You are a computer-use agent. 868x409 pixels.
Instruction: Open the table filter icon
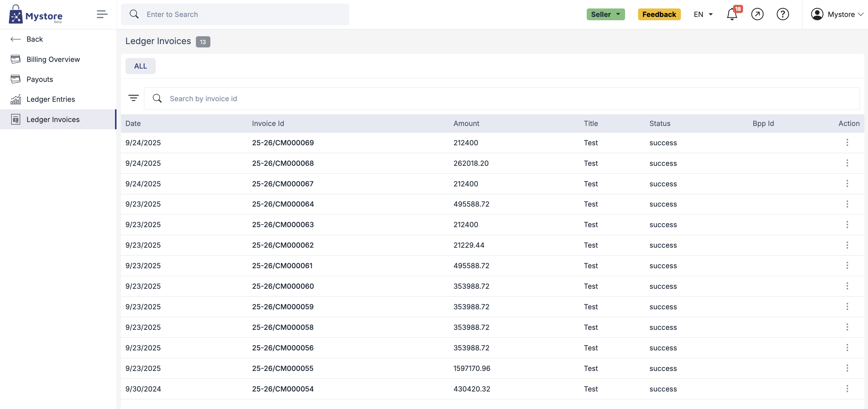[133, 98]
